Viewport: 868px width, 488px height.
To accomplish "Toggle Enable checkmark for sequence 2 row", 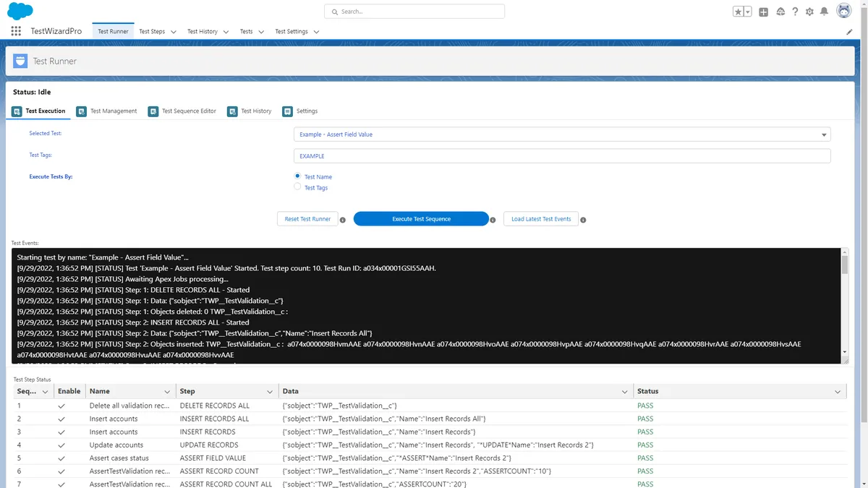I will [x=61, y=419].
